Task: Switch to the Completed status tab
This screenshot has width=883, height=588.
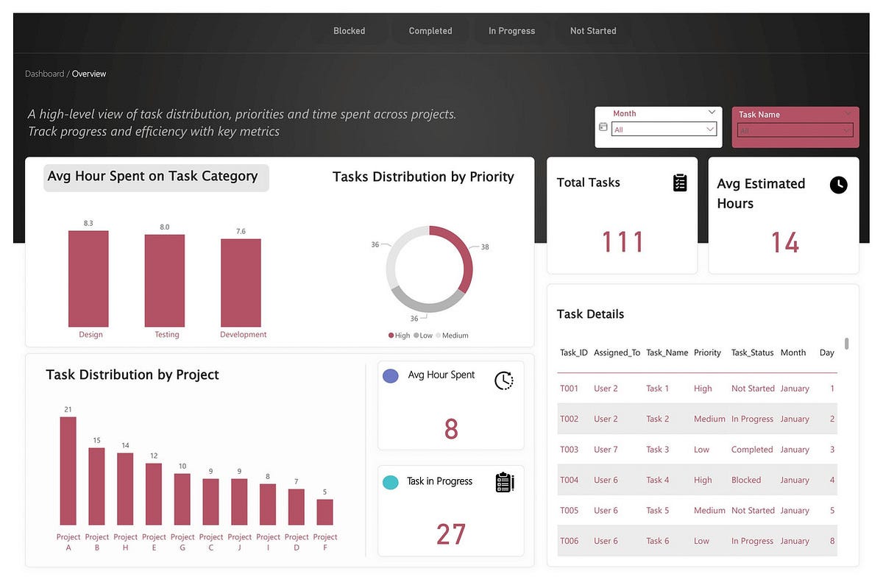Action: point(430,30)
